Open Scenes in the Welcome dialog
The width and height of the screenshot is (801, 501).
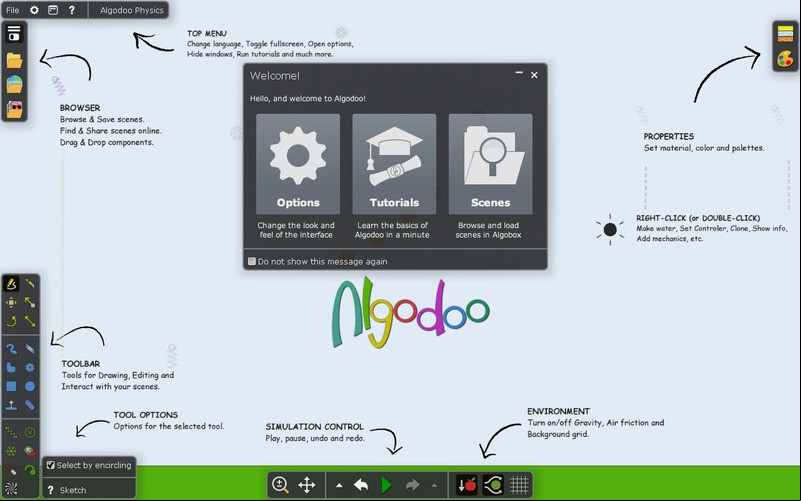pyautogui.click(x=490, y=164)
